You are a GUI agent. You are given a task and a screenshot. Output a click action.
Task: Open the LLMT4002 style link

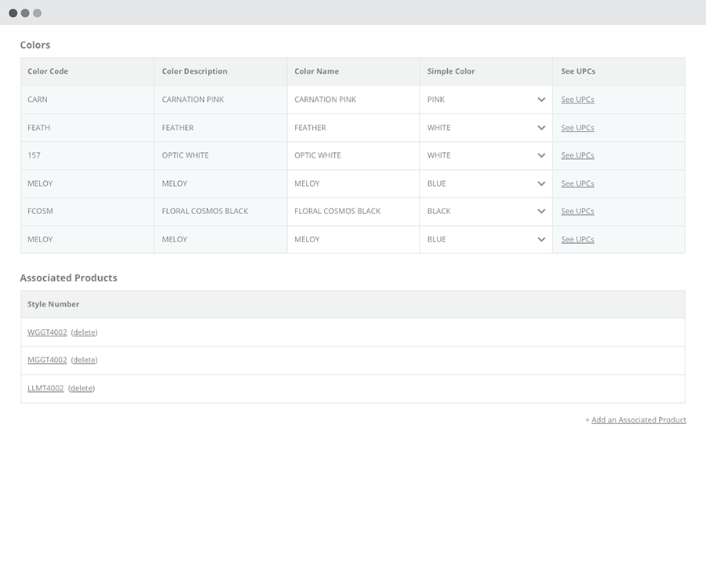click(45, 388)
